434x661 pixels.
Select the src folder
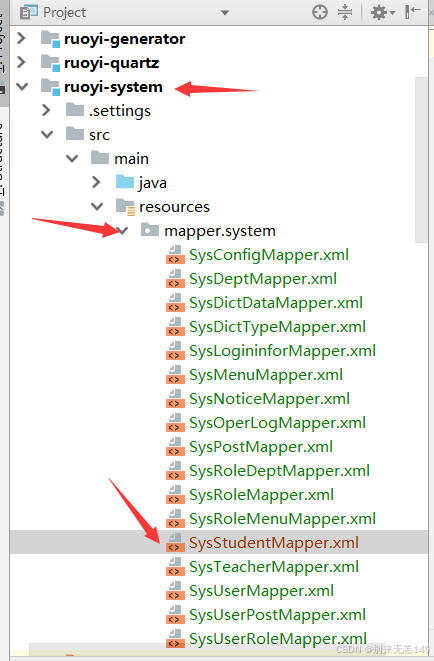tap(99, 135)
